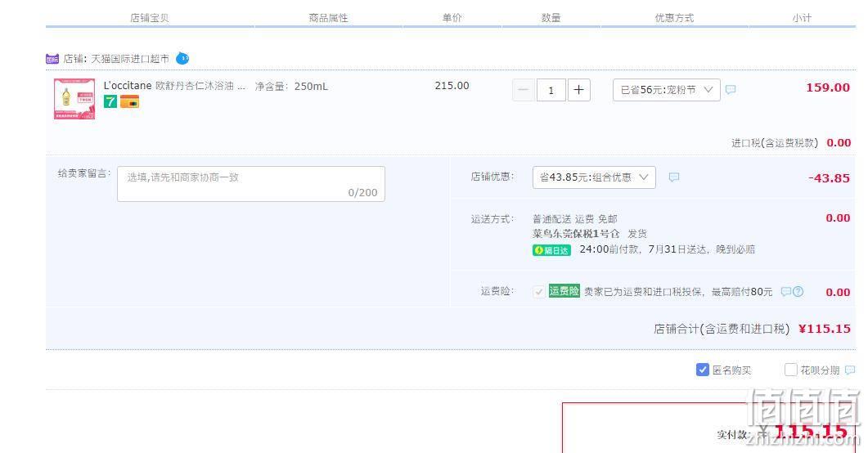Click the green 运费险 badge

pos(564,291)
